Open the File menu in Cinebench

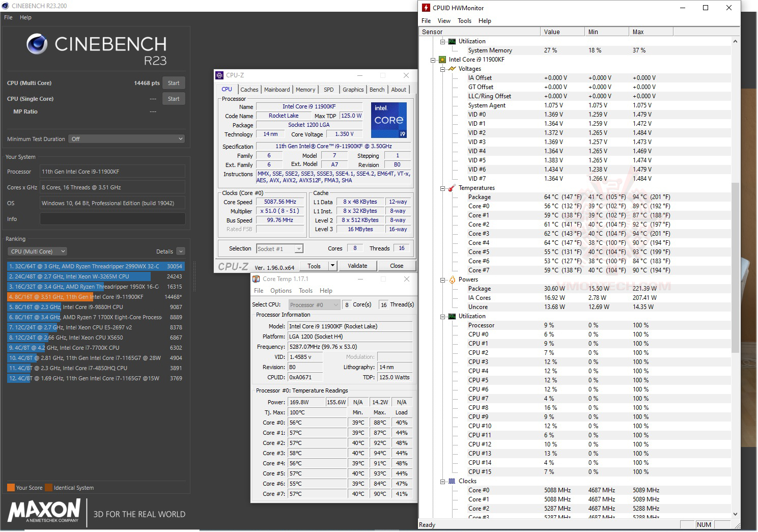[8, 17]
